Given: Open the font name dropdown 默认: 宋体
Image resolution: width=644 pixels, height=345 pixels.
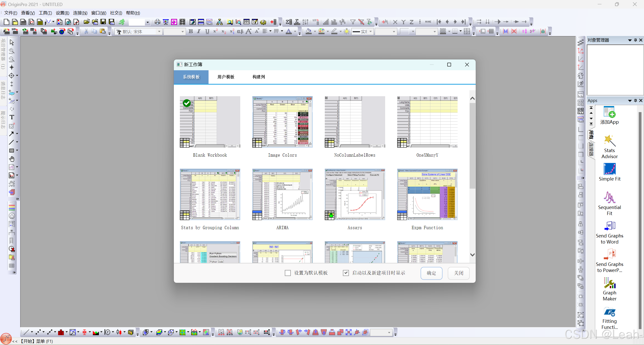Looking at the screenshot, I should (x=159, y=31).
